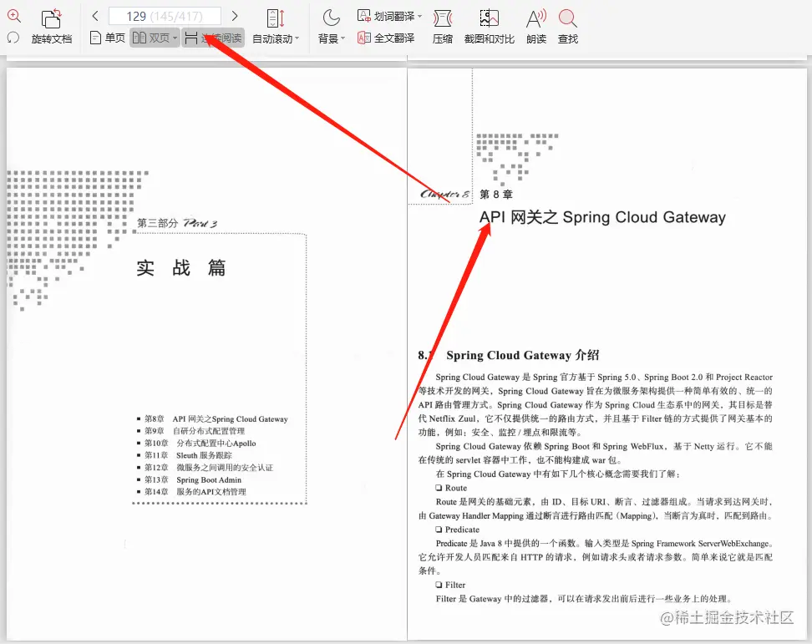The width and height of the screenshot is (812, 644).
Task: Click the page number field showing 129
Action: (165, 16)
